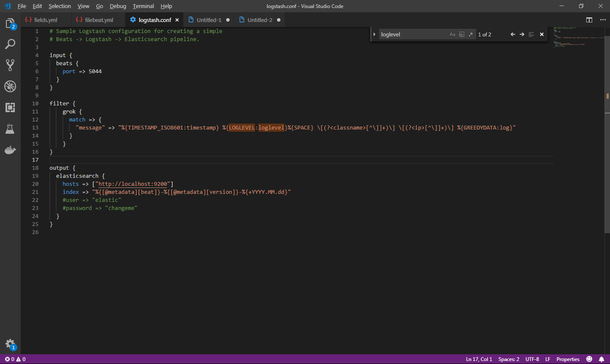Toggle Match Whole Word in find widget
Image resolution: width=610 pixels, height=364 pixels.
click(462, 34)
